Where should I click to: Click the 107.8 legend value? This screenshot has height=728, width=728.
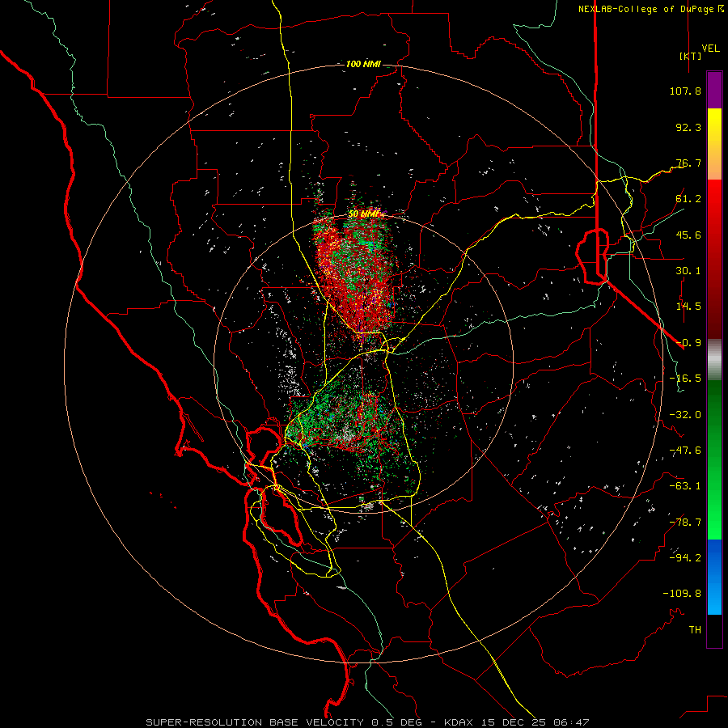[685, 91]
